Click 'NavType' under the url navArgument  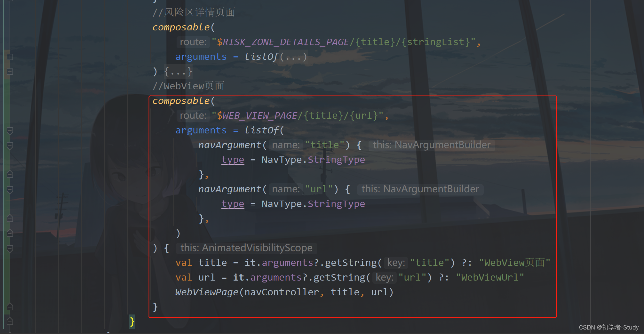[282, 204]
